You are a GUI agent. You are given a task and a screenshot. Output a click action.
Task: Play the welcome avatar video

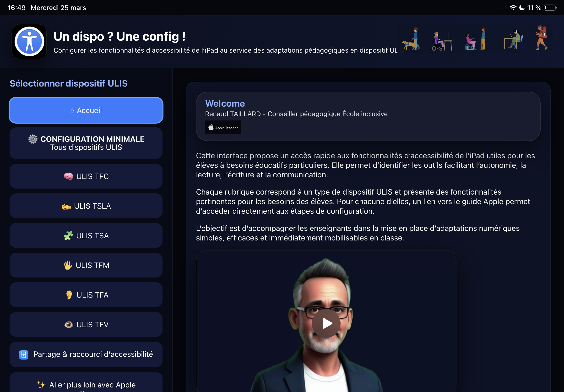click(x=326, y=323)
